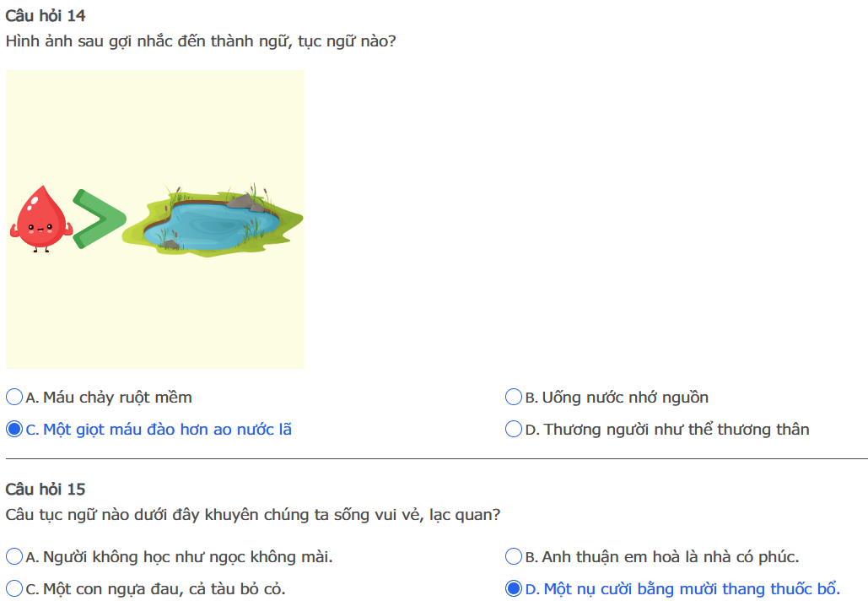Select radio button for 'Máu chảy ruột mềm'
Image resolution: width=868 pixels, height=601 pixels.
(x=14, y=397)
